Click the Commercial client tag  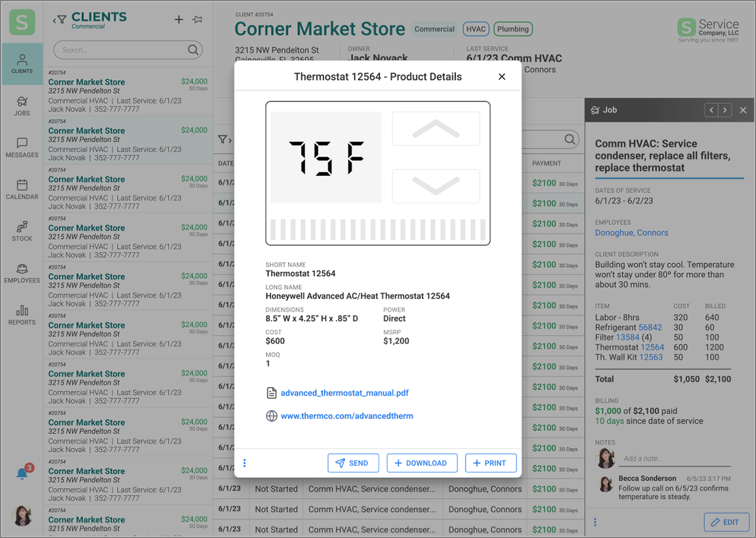pyautogui.click(x=434, y=29)
